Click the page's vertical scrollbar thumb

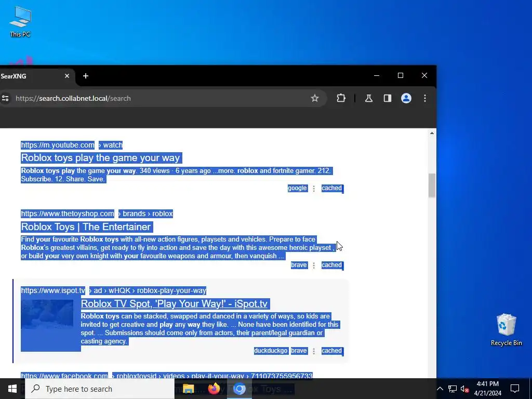point(432,185)
